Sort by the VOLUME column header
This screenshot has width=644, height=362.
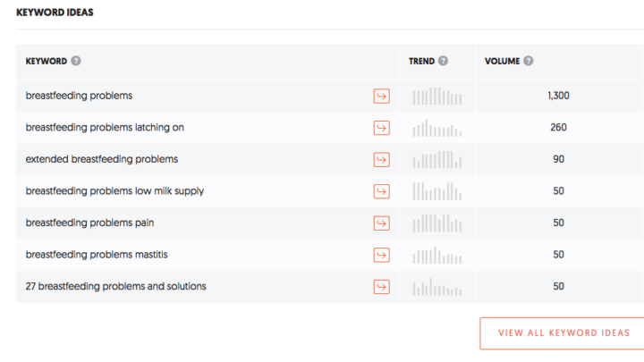coord(502,61)
